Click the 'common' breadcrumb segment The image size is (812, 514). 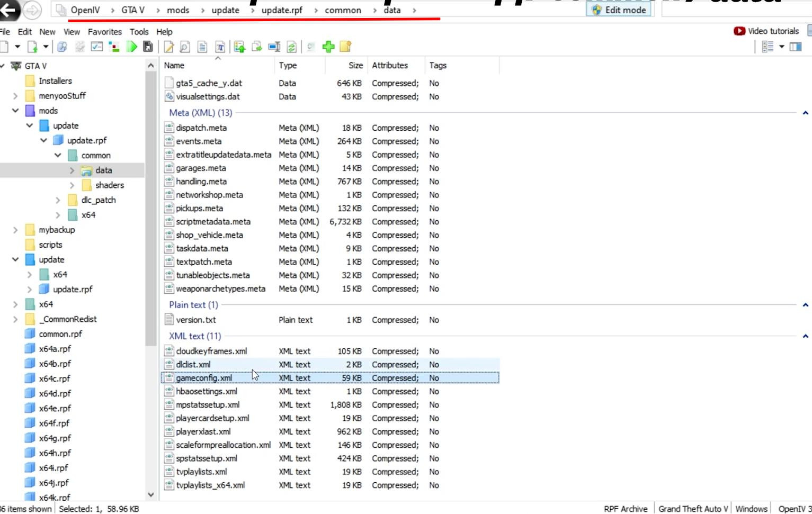click(x=343, y=10)
